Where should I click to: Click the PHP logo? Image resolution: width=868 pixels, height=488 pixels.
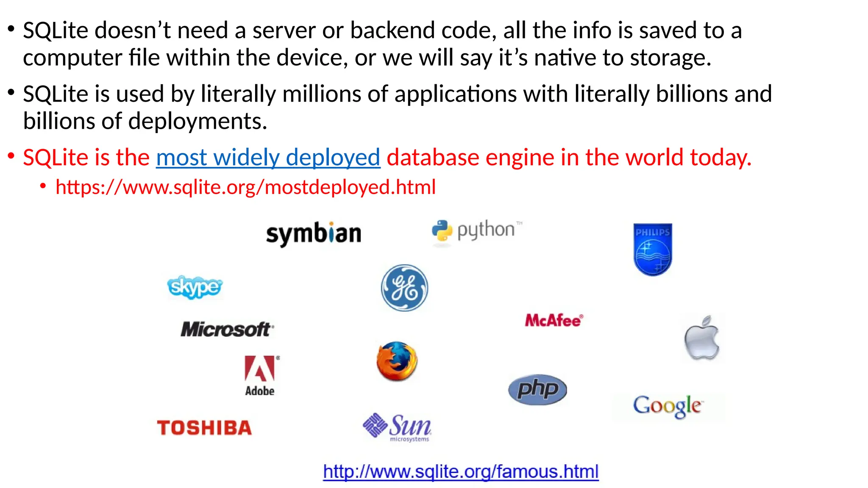[537, 389]
